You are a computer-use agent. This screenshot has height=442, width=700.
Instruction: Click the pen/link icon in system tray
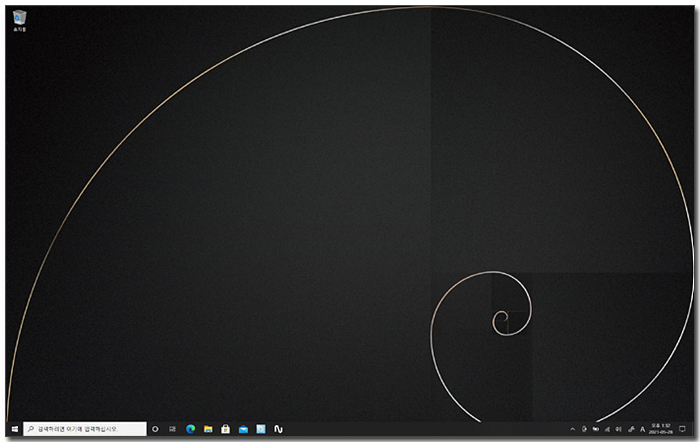click(x=631, y=429)
